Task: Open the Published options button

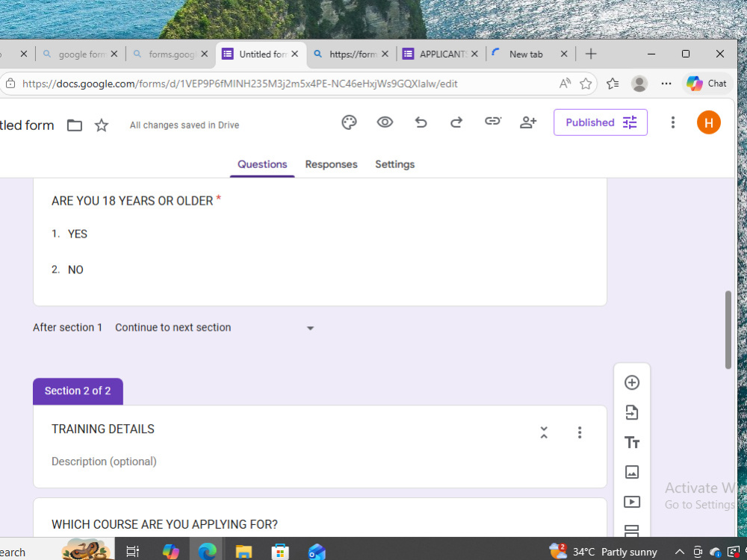Action: click(x=601, y=122)
